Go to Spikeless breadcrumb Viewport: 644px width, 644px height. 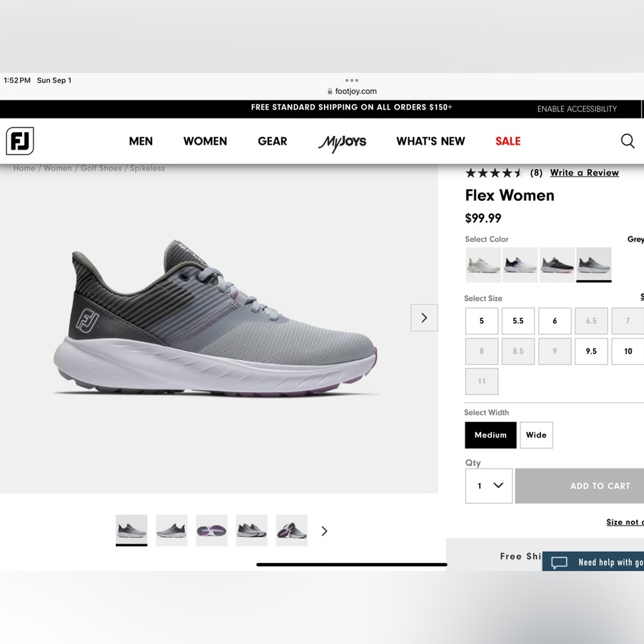pos(147,168)
